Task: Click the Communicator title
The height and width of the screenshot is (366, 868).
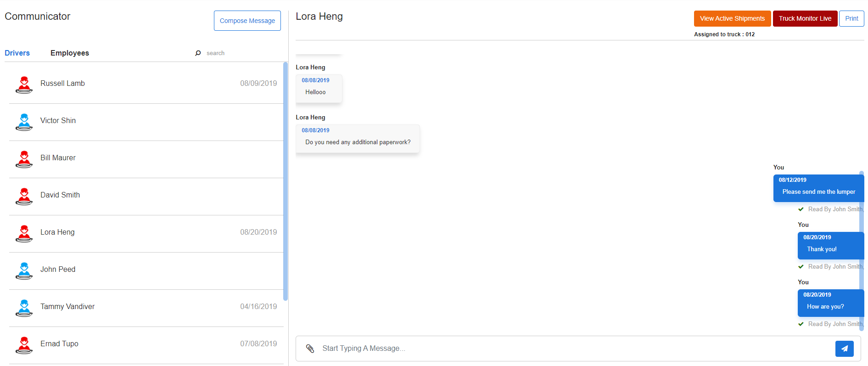Action: pyautogui.click(x=38, y=17)
